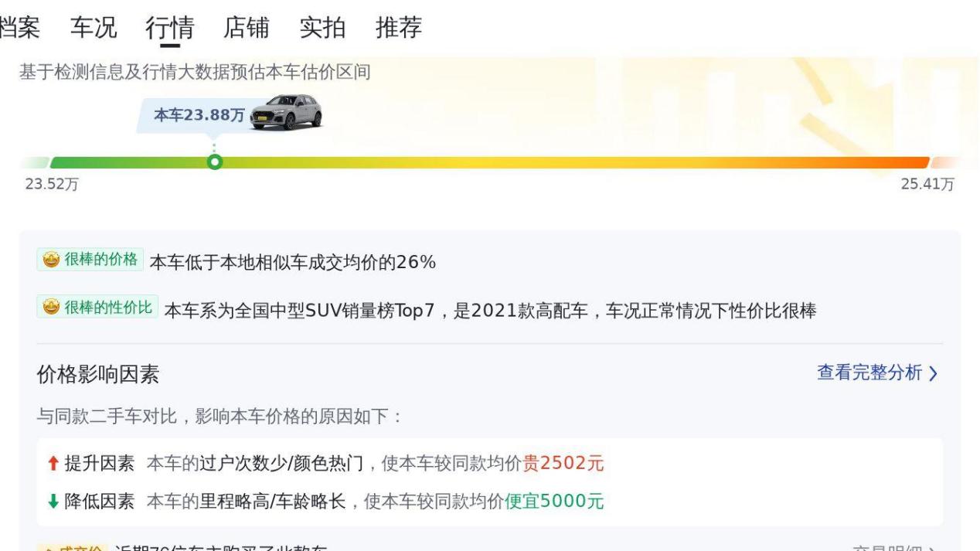Open the 实拍 photos tab
The height and width of the screenshot is (551, 980).
(322, 28)
